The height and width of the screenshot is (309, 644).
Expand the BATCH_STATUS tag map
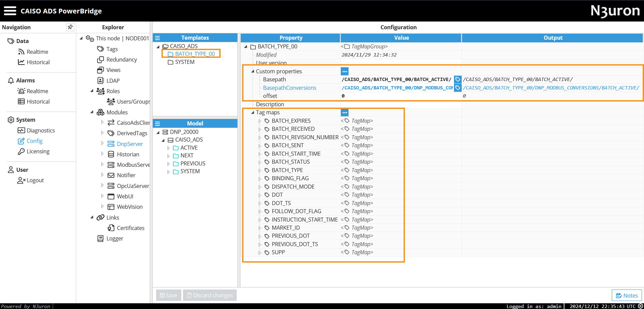tap(260, 162)
